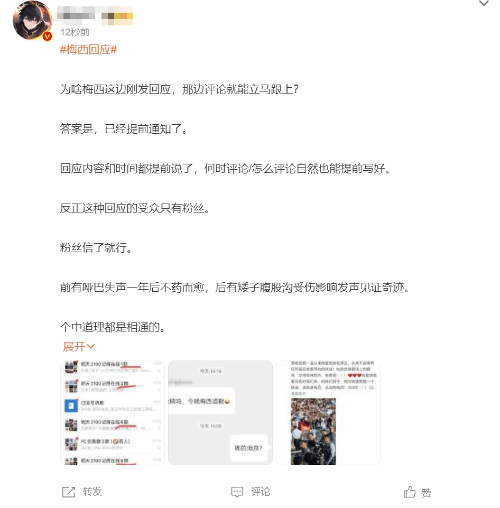Open group chat list screenshot thumbnail
500x508 pixels.
pyautogui.click(x=112, y=412)
